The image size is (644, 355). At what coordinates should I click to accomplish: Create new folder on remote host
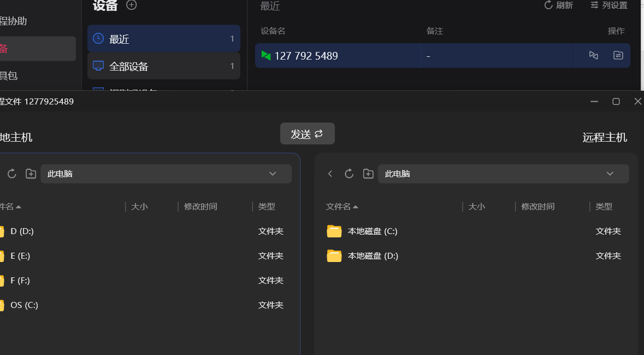pos(368,174)
